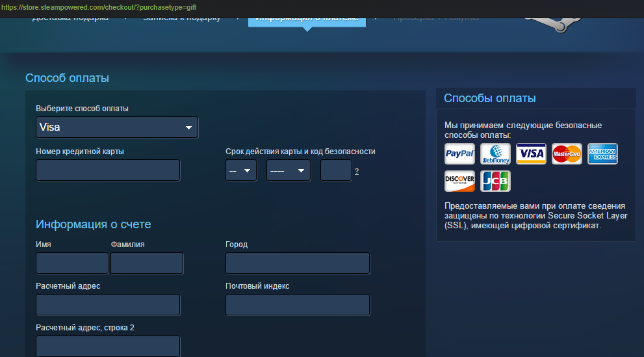Expand the card expiration month dropdown
644x357 pixels.
[241, 170]
